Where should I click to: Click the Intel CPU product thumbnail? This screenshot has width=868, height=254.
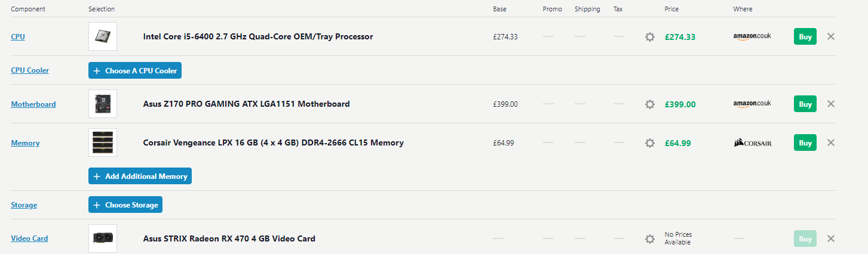point(103,37)
